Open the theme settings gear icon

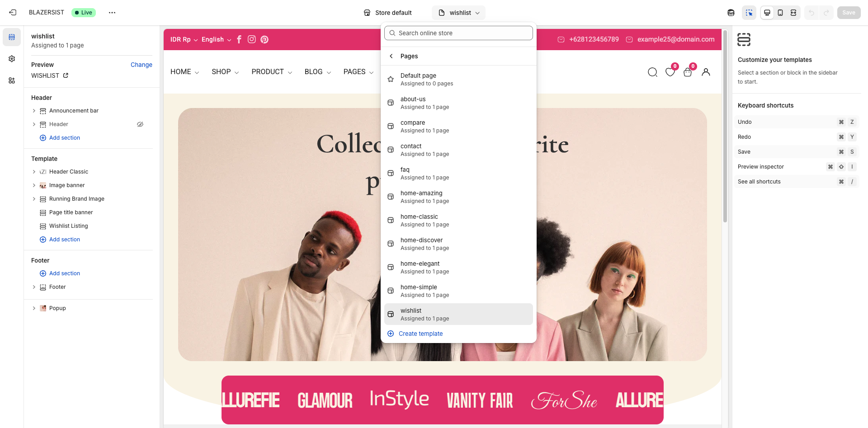coord(12,59)
